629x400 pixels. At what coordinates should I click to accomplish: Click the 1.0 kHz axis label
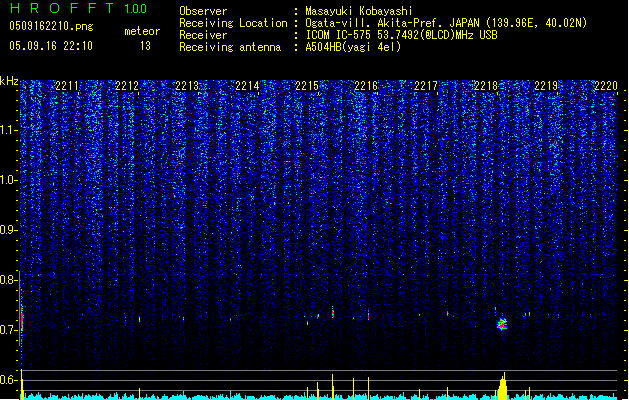[x=8, y=180]
